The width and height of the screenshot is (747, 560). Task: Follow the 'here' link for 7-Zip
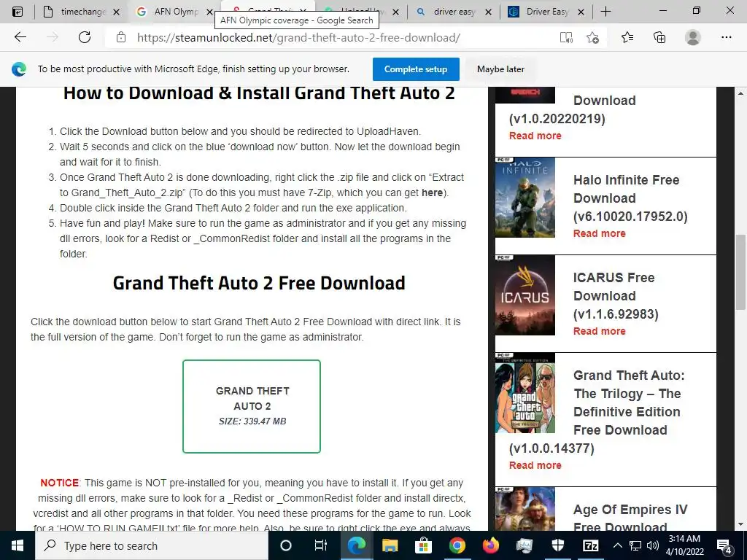(x=432, y=192)
